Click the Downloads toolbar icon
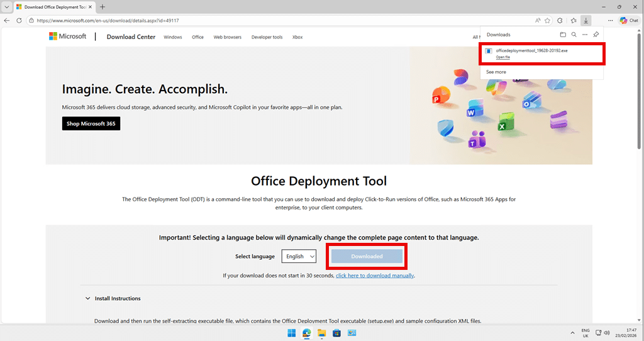The height and width of the screenshot is (341, 644). click(x=586, y=20)
